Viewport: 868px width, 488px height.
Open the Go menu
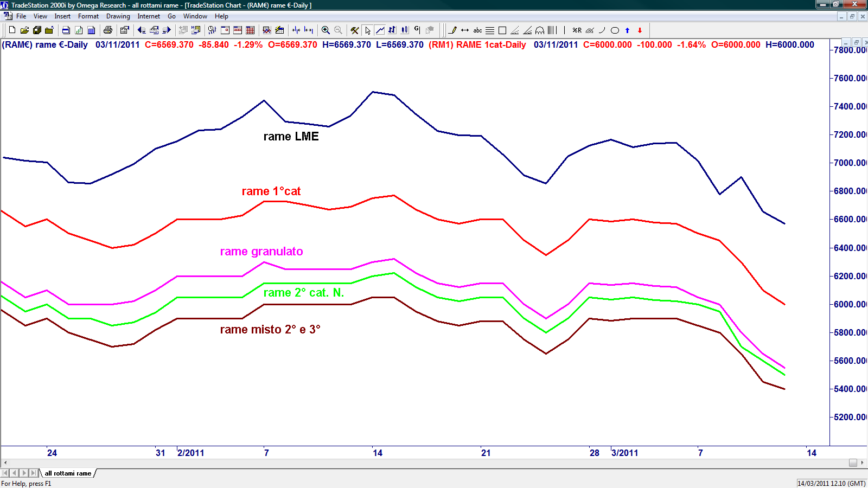click(x=171, y=16)
